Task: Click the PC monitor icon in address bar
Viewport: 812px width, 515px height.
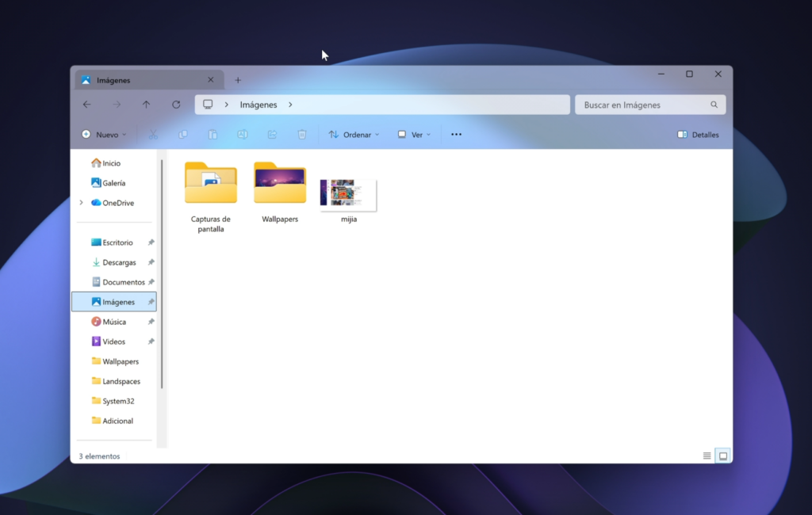Action: point(208,105)
